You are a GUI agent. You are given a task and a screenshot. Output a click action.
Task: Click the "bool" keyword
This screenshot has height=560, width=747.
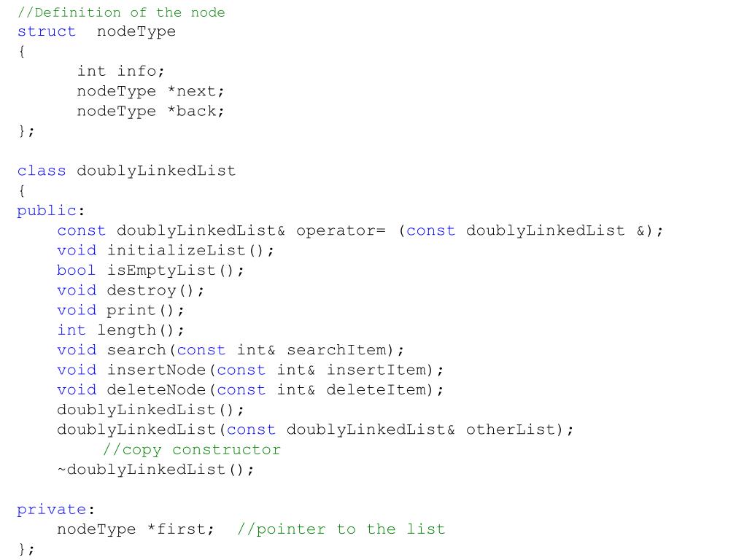(x=76, y=271)
